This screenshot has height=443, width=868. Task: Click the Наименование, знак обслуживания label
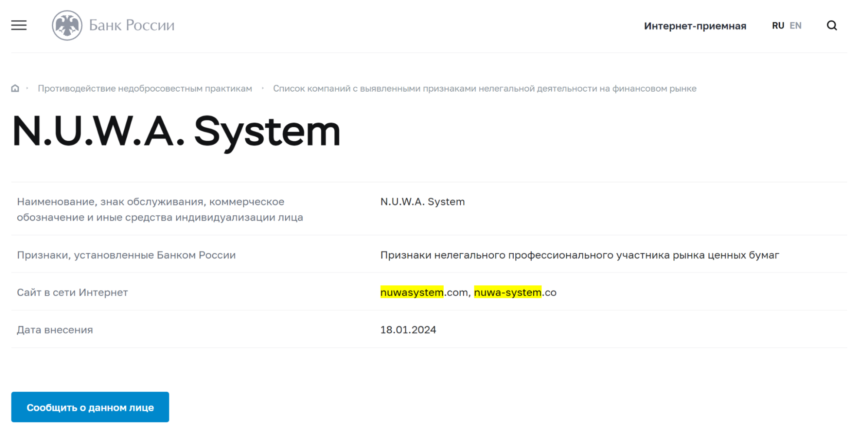(160, 209)
